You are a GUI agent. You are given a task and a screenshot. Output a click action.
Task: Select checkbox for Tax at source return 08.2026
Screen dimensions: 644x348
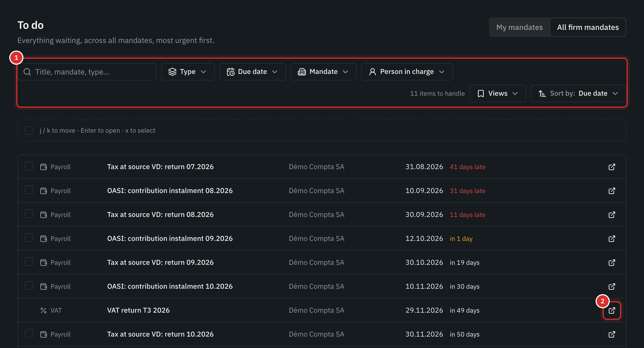[x=29, y=214]
